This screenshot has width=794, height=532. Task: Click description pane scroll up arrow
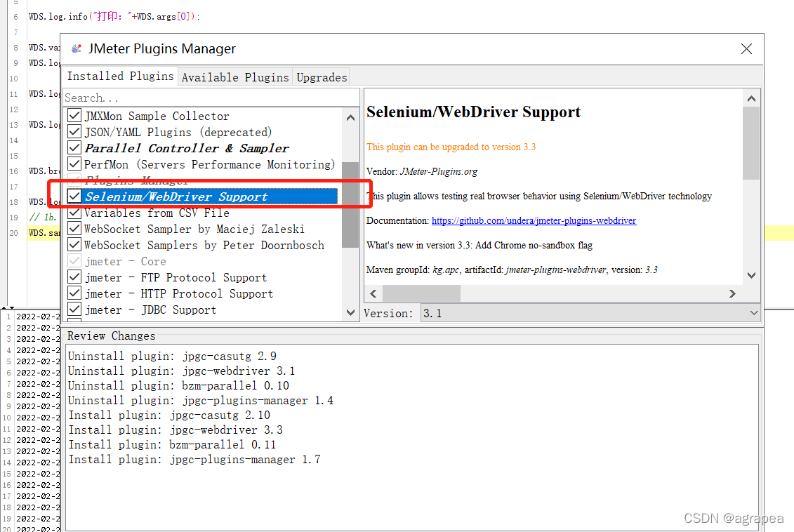pos(751,99)
